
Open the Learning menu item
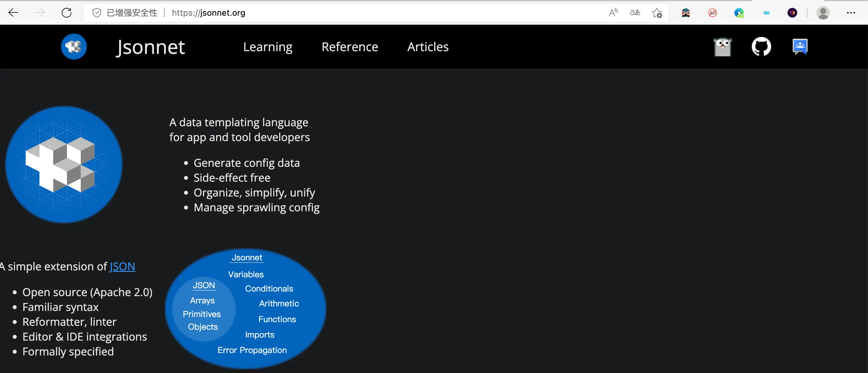coord(268,47)
